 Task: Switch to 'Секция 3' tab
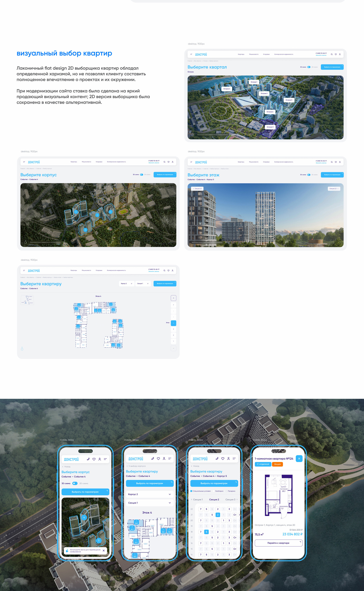pos(230,500)
